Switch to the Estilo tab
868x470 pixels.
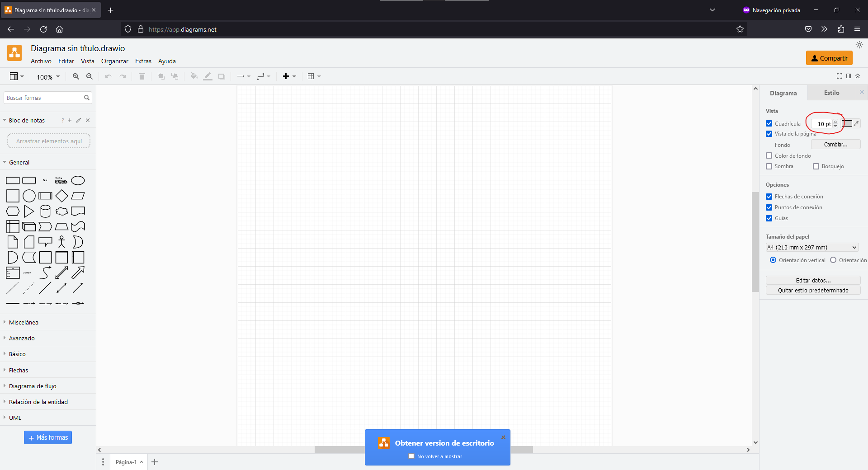831,93
